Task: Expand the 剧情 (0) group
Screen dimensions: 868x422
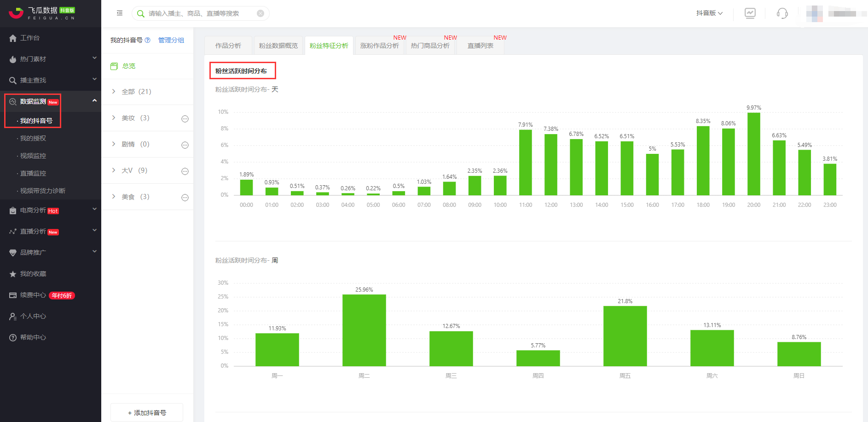Action: [x=114, y=144]
